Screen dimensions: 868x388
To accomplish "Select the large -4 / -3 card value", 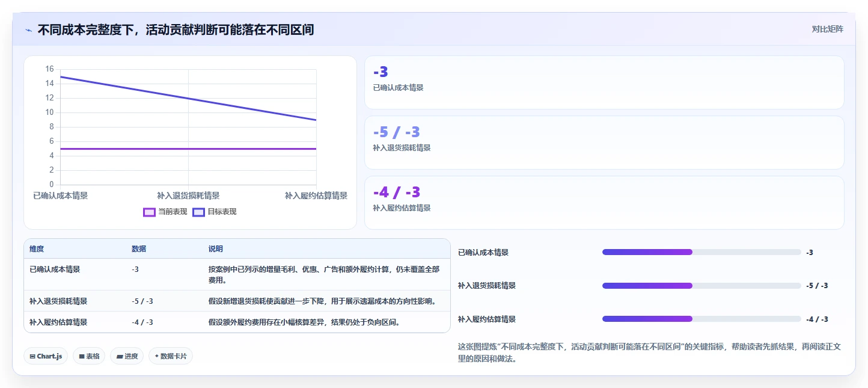I will pos(396,192).
